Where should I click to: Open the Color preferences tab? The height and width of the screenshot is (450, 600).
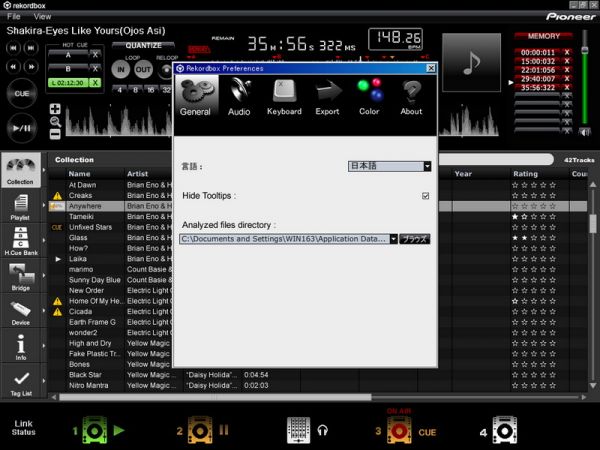click(369, 96)
